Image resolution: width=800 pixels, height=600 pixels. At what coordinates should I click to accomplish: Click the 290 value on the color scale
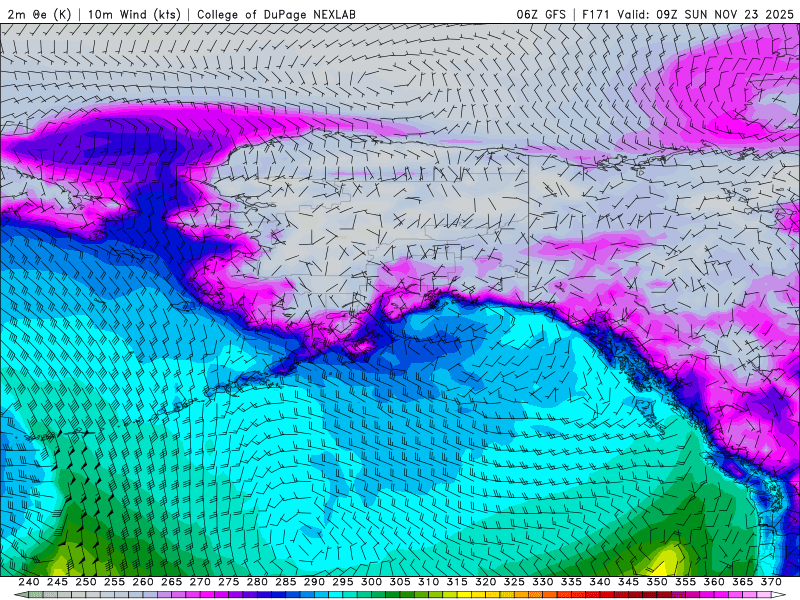[314, 582]
